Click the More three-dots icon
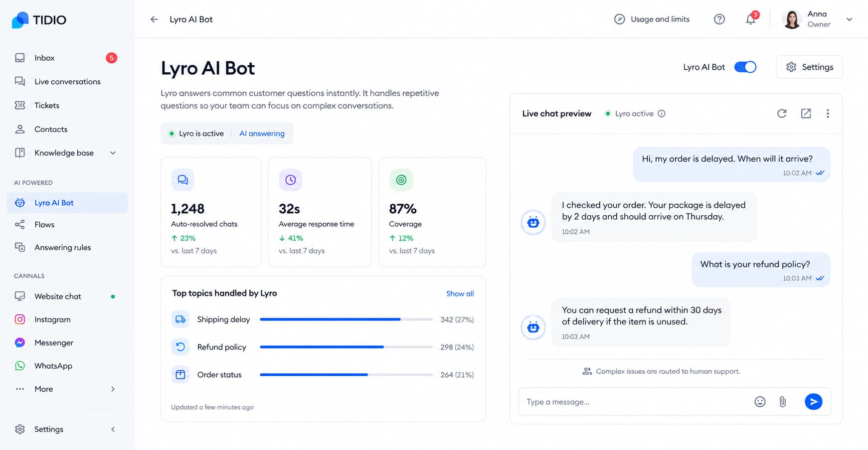Image resolution: width=868 pixels, height=450 pixels. pyautogui.click(x=20, y=389)
